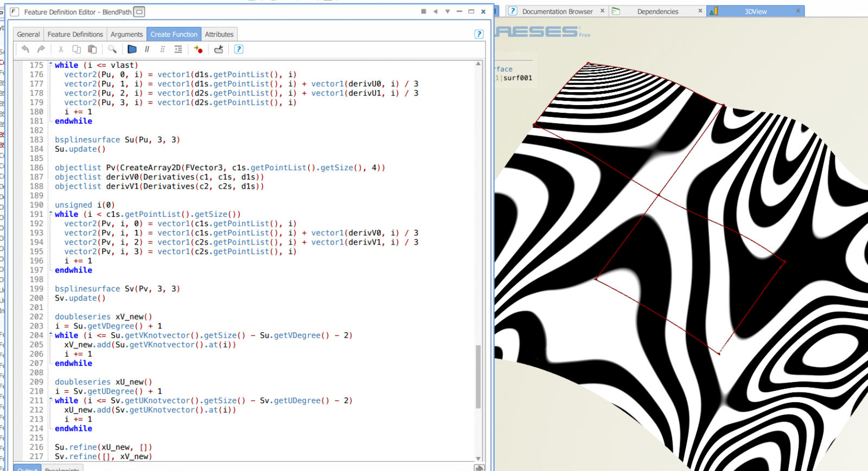868x471 pixels.
Task: Collapse the while block at line 191
Action: [51, 214]
